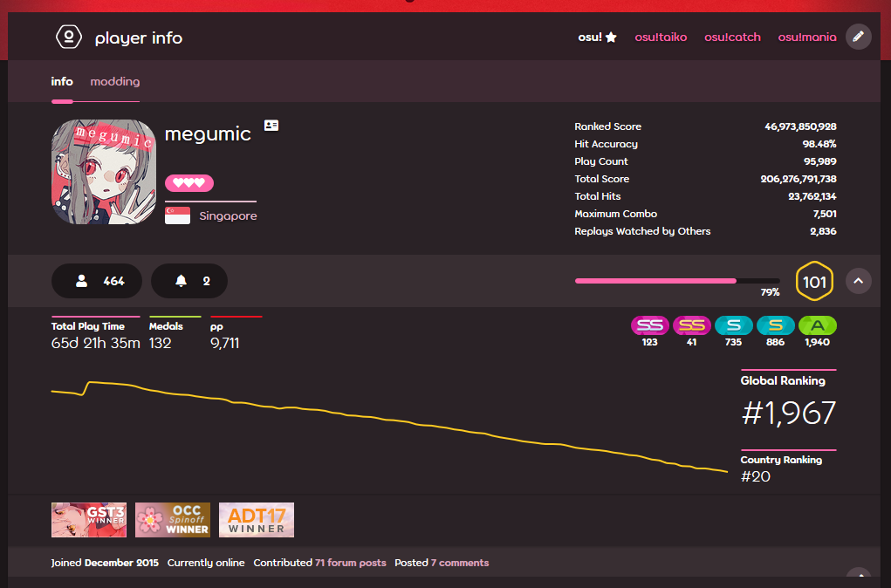
Task: Click the Total Score value 206,276,791,738
Action: (798, 179)
